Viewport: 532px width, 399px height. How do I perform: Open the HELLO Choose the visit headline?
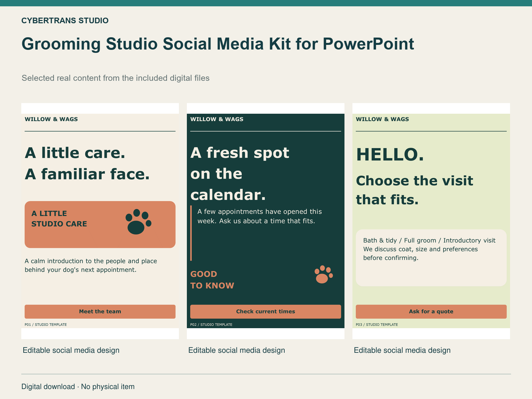point(415,177)
